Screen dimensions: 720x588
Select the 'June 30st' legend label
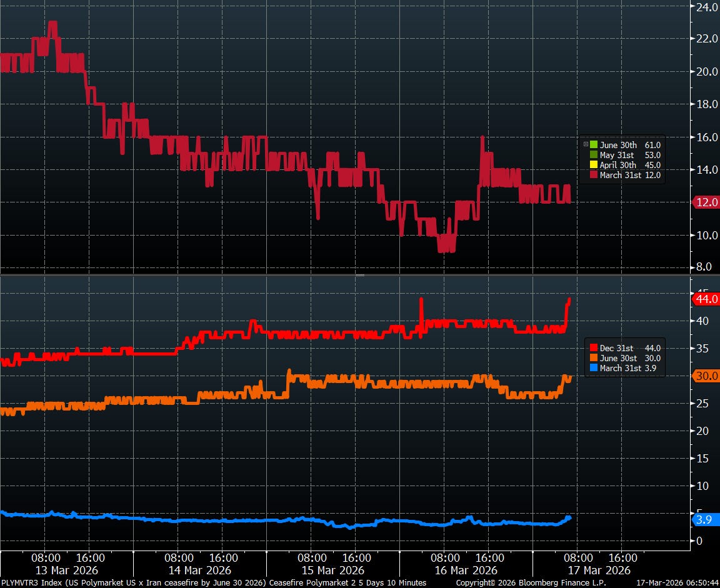click(618, 358)
